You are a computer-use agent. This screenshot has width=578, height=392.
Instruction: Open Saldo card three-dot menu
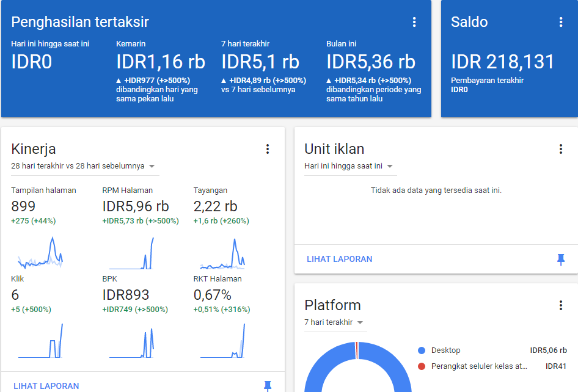pyautogui.click(x=561, y=22)
